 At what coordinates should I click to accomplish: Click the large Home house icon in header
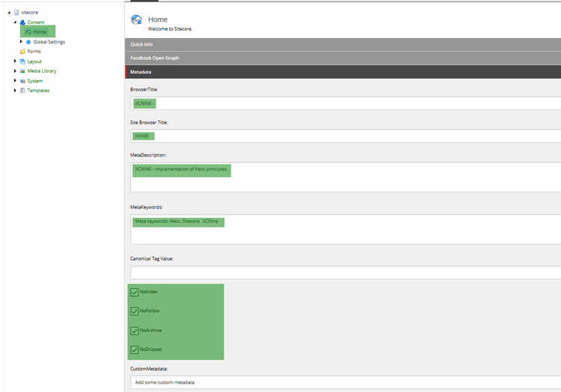[136, 19]
